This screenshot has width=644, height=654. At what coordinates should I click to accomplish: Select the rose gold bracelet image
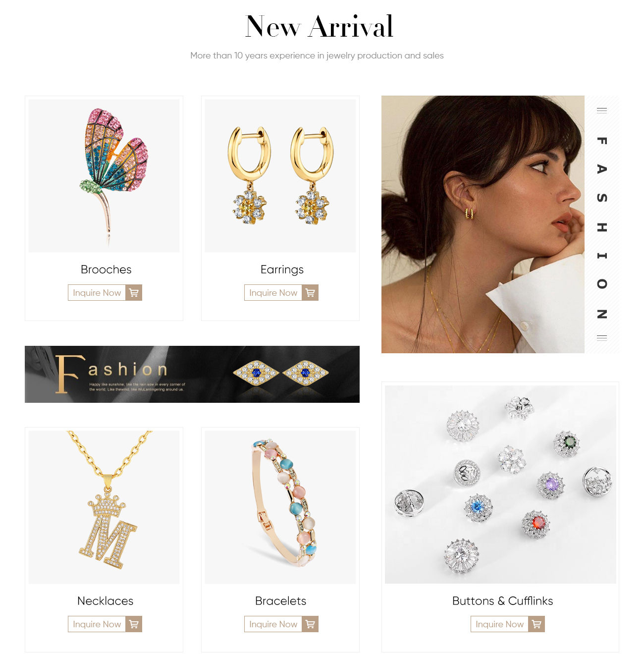[x=280, y=507]
